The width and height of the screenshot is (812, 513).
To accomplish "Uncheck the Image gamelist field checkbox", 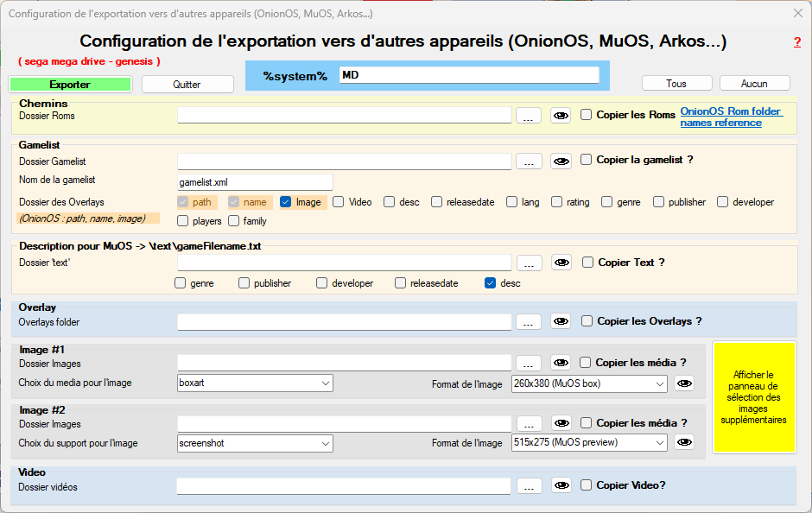I will [286, 202].
